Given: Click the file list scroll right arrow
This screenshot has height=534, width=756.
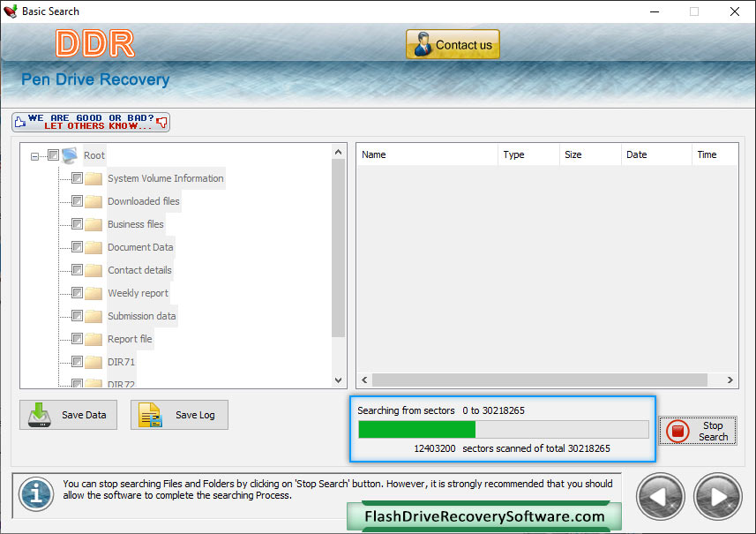Looking at the screenshot, I should [730, 380].
